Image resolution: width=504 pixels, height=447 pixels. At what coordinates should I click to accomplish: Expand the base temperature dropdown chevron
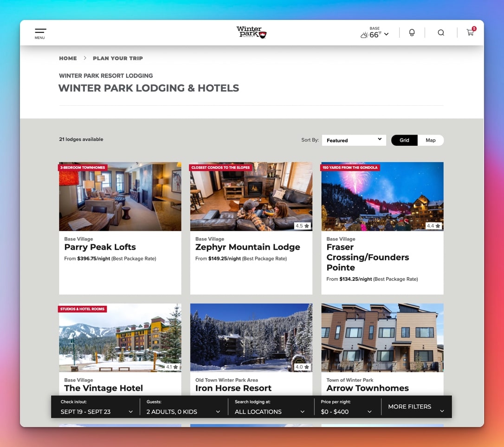tap(386, 34)
